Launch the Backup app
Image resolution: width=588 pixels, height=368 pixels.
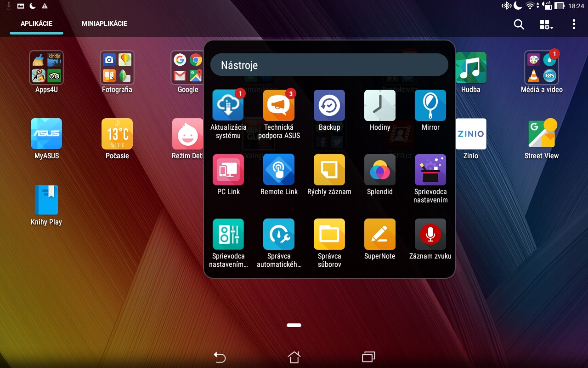[x=329, y=105]
